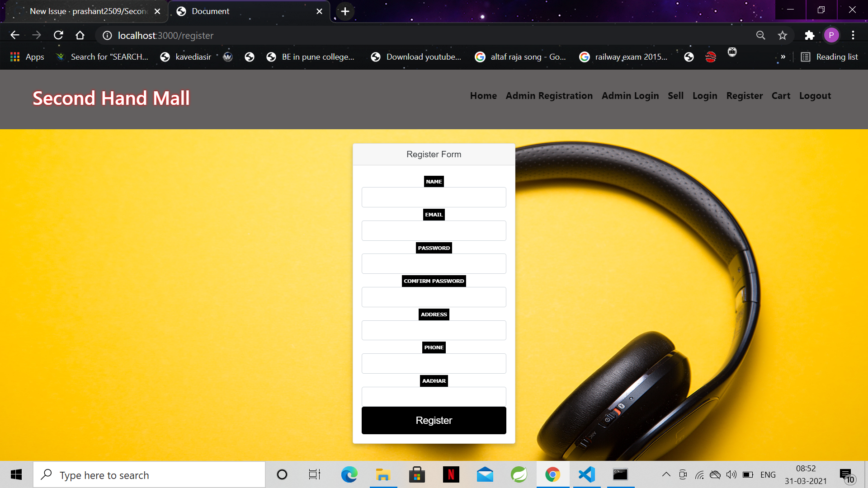
Task: Open the 'railway exam 2015' bookmark
Action: point(623,57)
